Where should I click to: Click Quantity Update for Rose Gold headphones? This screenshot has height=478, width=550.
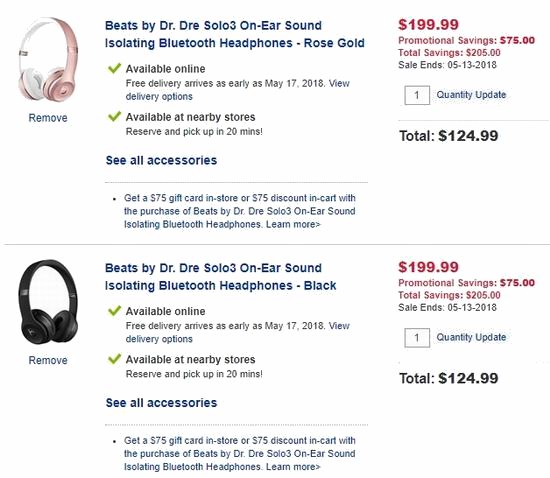(x=471, y=95)
